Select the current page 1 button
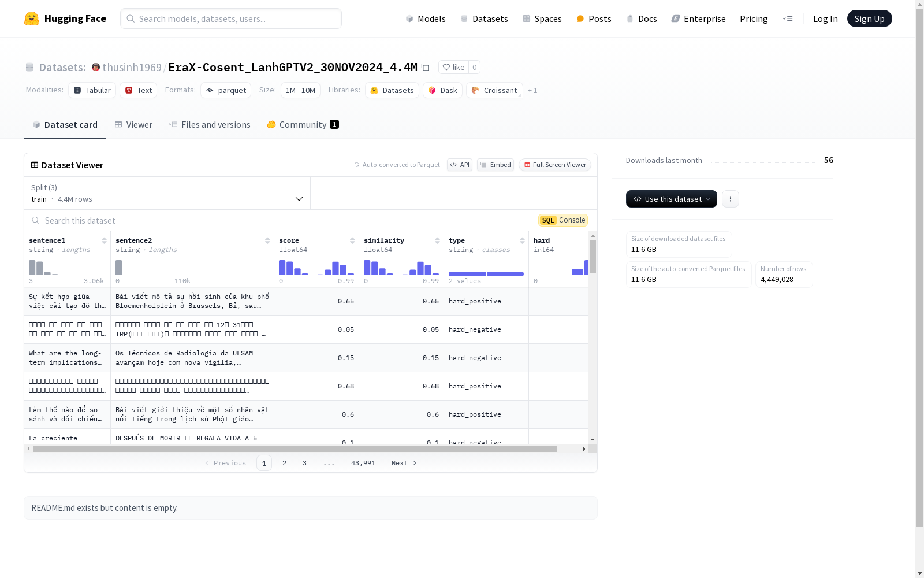 264,463
